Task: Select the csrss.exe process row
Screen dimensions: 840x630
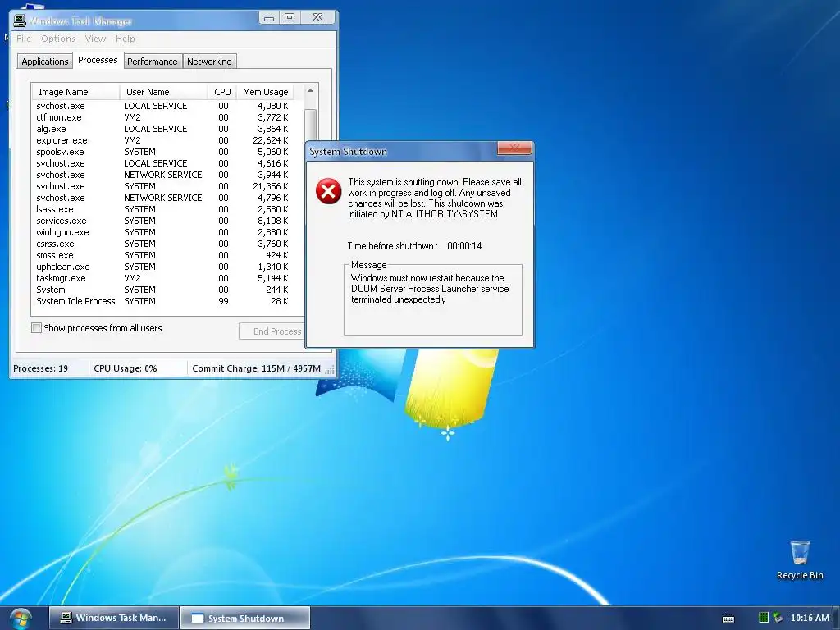Action: (162, 244)
